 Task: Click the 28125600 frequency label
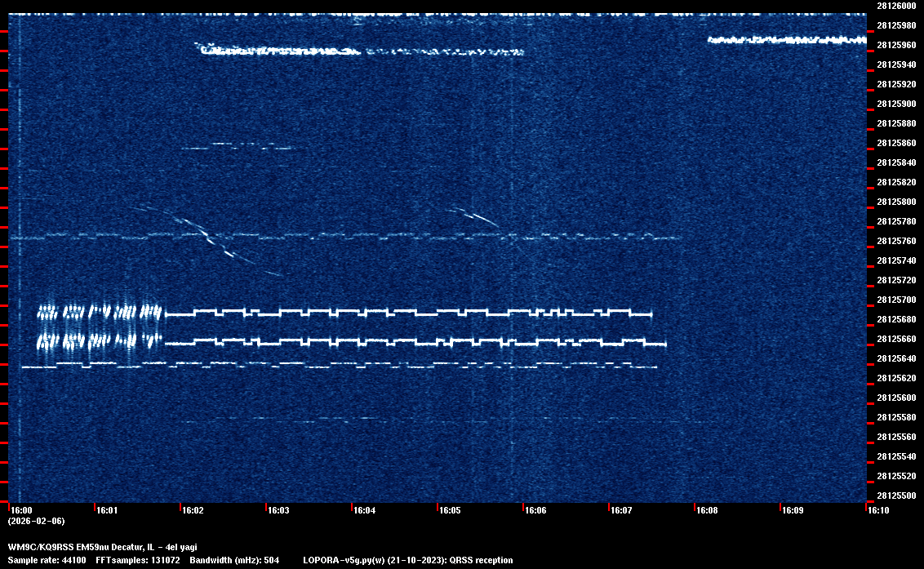[x=895, y=398]
